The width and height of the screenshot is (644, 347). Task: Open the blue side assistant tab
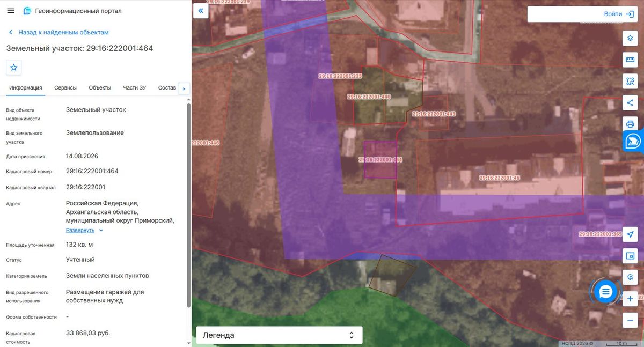click(634, 141)
